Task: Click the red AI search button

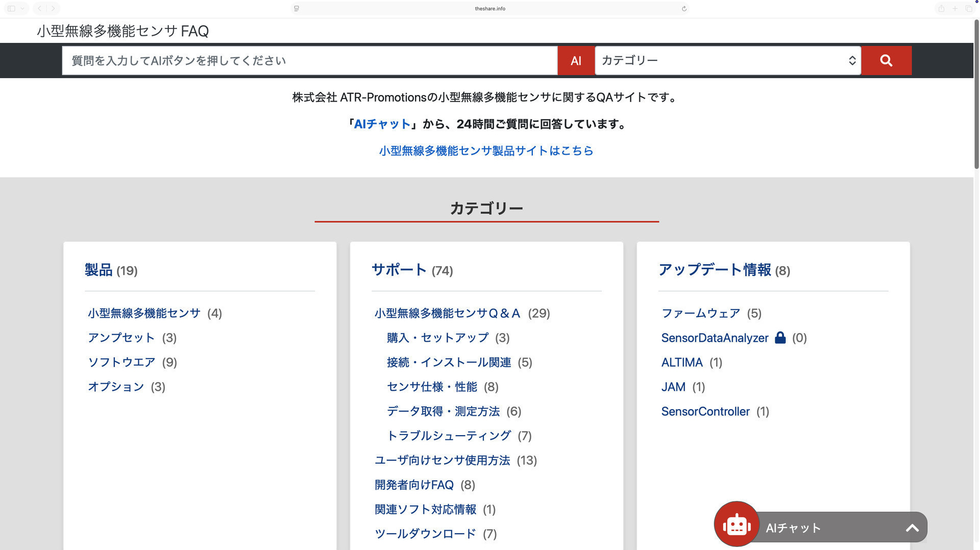Action: (576, 60)
